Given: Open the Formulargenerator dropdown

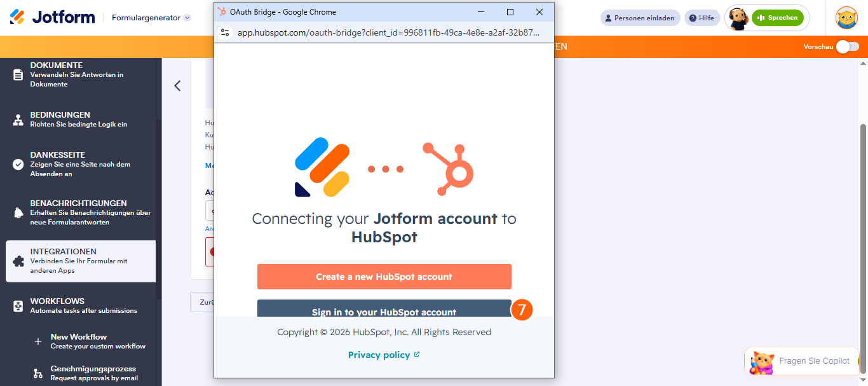Looking at the screenshot, I should 151,18.
